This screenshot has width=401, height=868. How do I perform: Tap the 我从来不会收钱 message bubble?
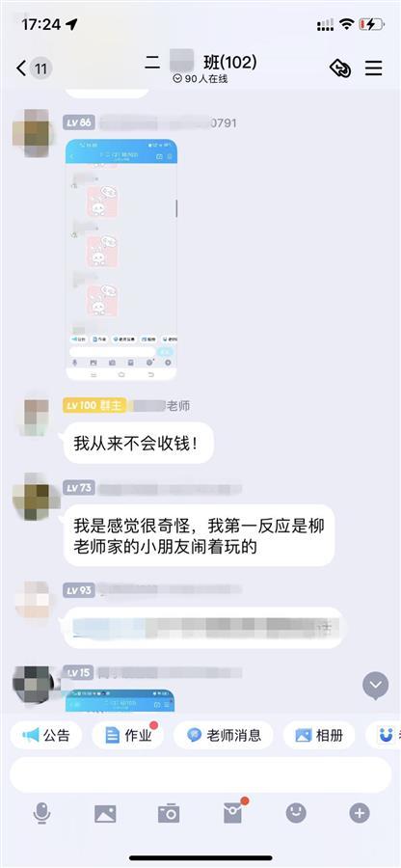(139, 443)
